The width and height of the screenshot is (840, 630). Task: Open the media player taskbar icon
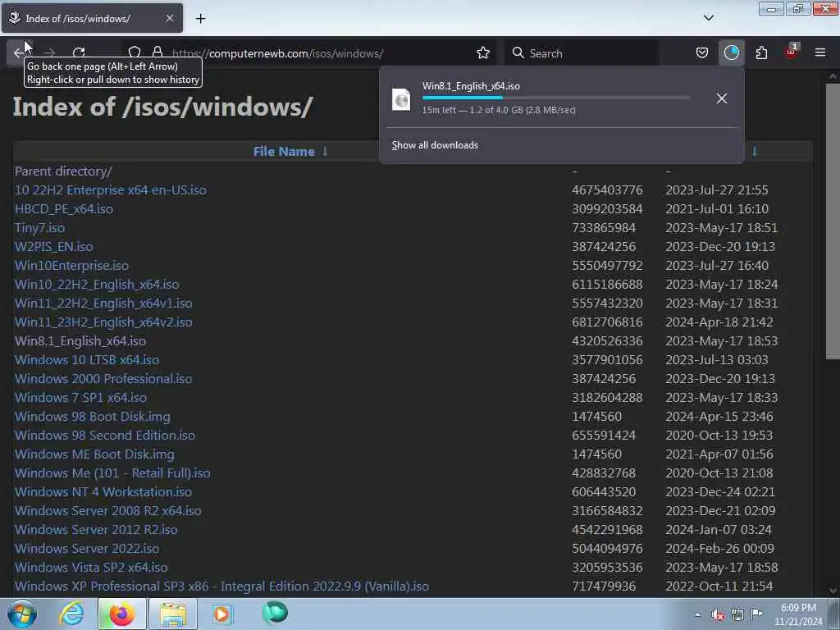click(x=221, y=614)
